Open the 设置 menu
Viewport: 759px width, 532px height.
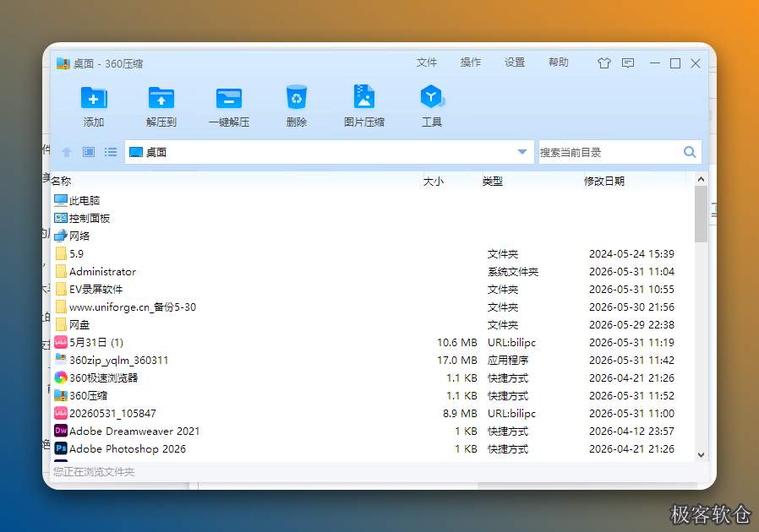[515, 62]
